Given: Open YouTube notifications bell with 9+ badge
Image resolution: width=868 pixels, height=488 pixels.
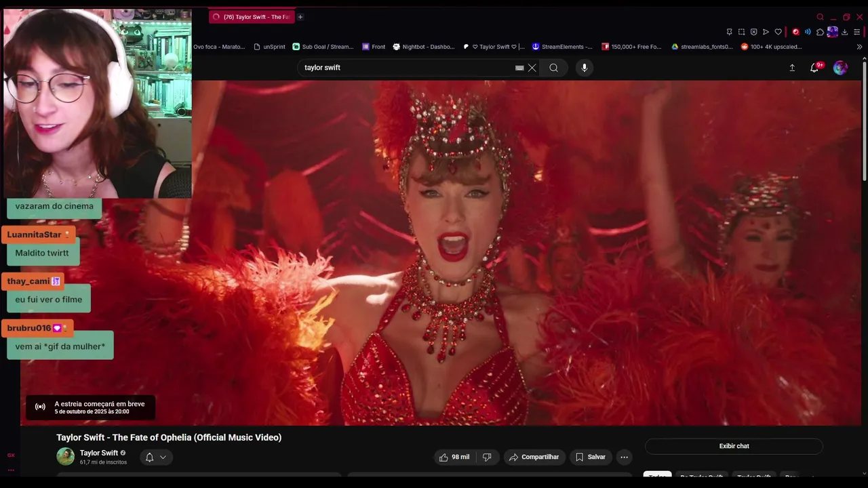Looking at the screenshot, I should [x=815, y=67].
